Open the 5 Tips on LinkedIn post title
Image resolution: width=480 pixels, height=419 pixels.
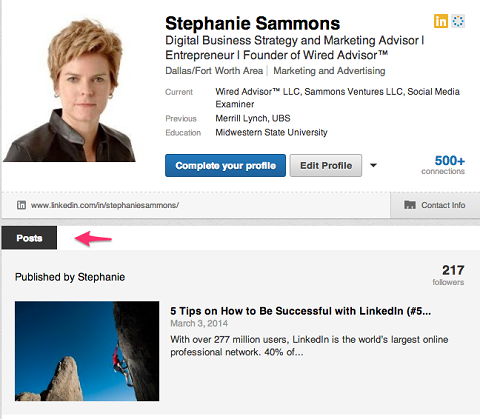(x=300, y=311)
